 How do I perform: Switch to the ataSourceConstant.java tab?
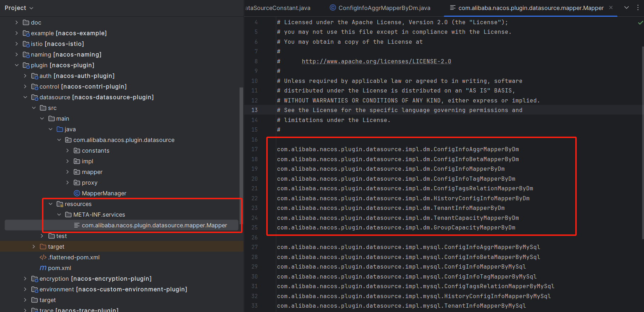(278, 8)
